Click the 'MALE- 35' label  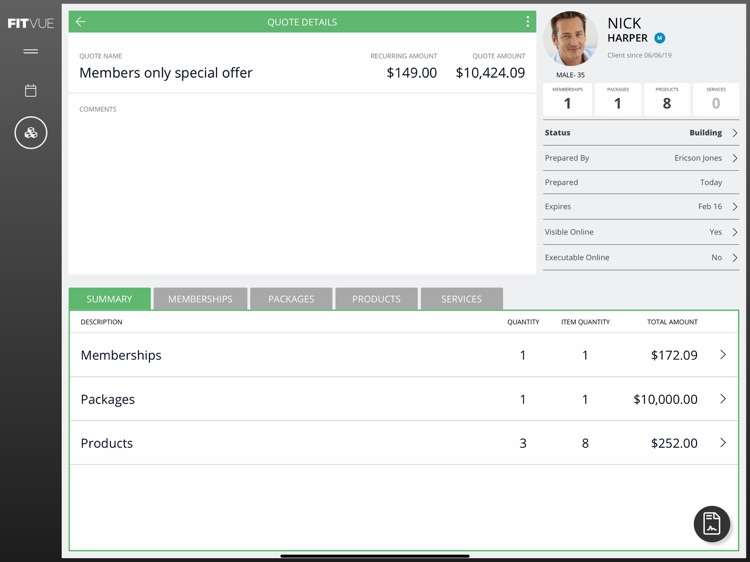(570, 75)
